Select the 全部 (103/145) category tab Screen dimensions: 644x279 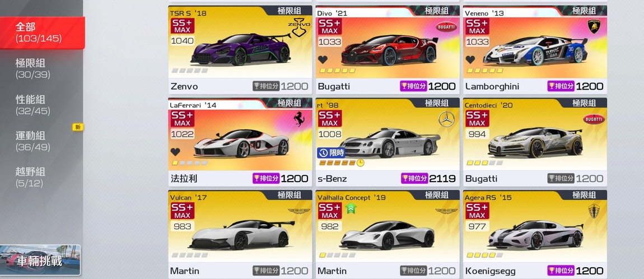43,33
